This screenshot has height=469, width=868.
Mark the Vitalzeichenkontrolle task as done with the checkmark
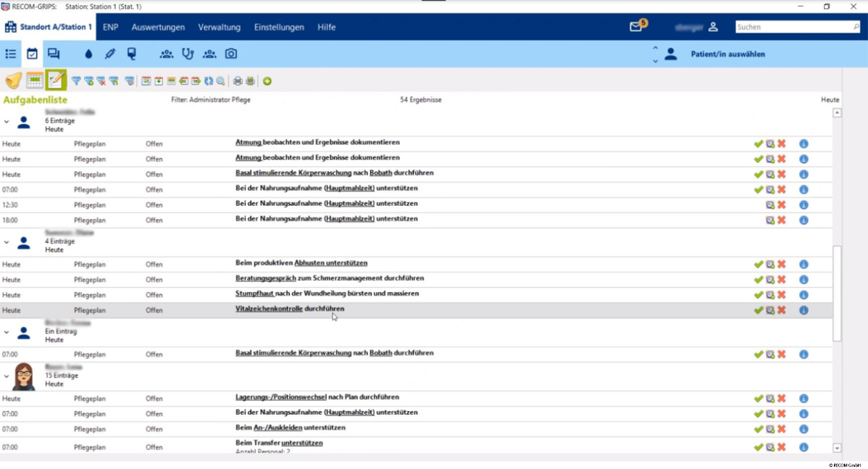point(759,310)
